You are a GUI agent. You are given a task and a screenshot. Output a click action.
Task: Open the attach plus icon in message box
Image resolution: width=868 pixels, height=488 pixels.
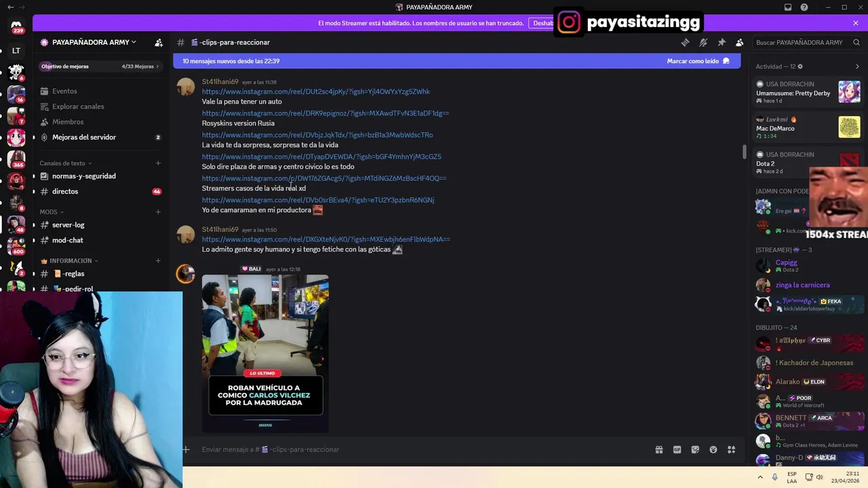(186, 449)
